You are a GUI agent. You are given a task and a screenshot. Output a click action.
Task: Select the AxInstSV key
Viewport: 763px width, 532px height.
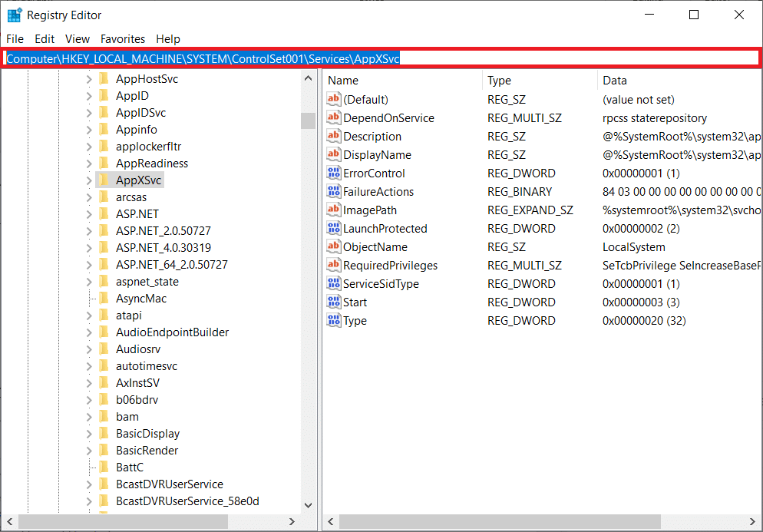click(x=137, y=383)
